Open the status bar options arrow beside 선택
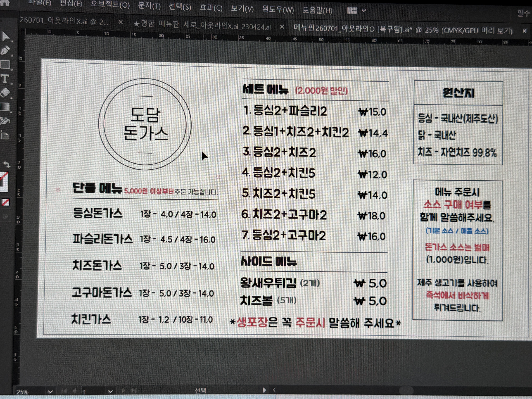The height and width of the screenshot is (399, 532). pos(265,390)
